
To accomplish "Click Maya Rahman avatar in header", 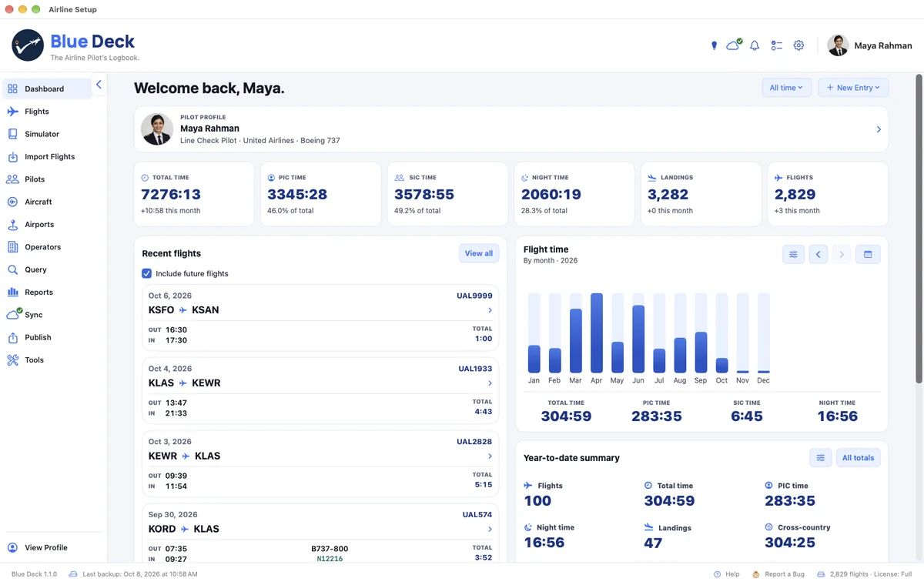I will (838, 45).
